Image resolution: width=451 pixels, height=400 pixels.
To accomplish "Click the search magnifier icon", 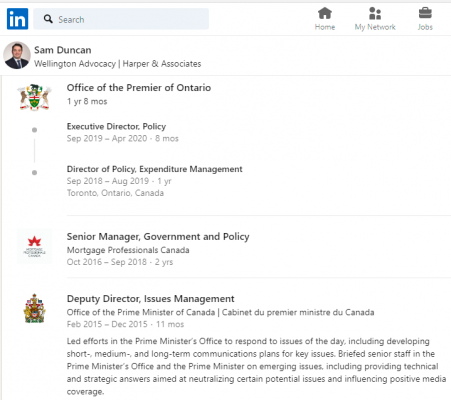I will (x=48, y=19).
